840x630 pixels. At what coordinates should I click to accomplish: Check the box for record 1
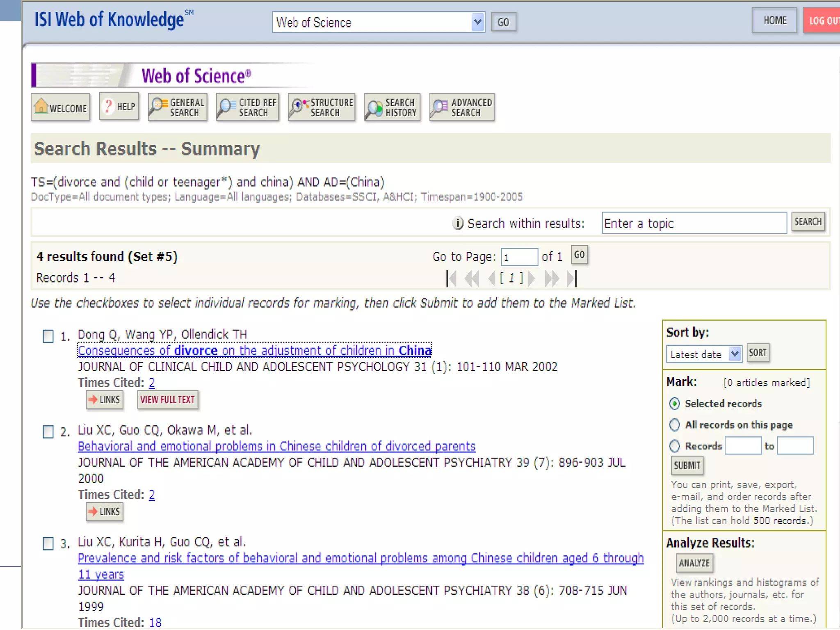click(48, 336)
